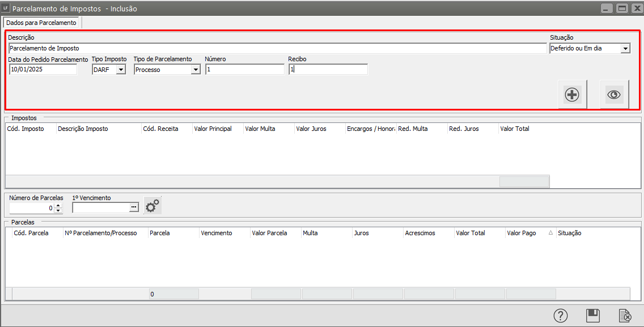Image resolution: width=644 pixels, height=327 pixels.
Task: Click the cancel document icon
Action: [625, 316]
